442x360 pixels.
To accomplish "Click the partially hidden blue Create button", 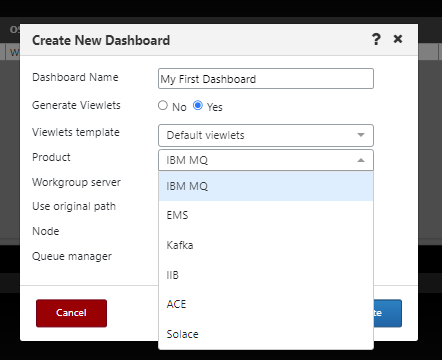I will [x=387, y=313].
